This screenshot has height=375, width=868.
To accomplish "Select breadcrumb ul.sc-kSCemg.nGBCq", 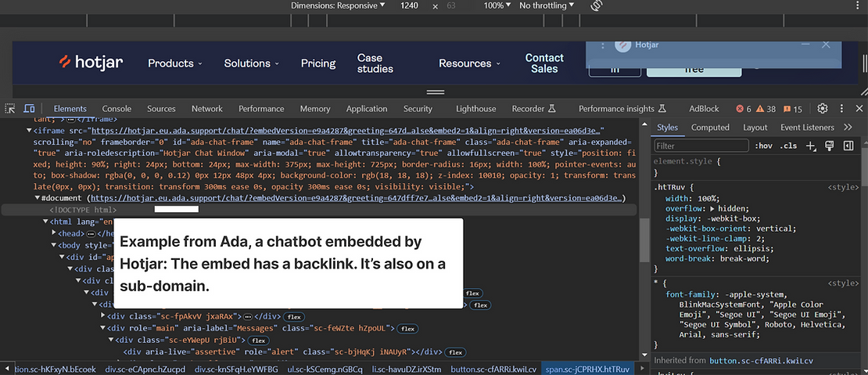I will 325,369.
